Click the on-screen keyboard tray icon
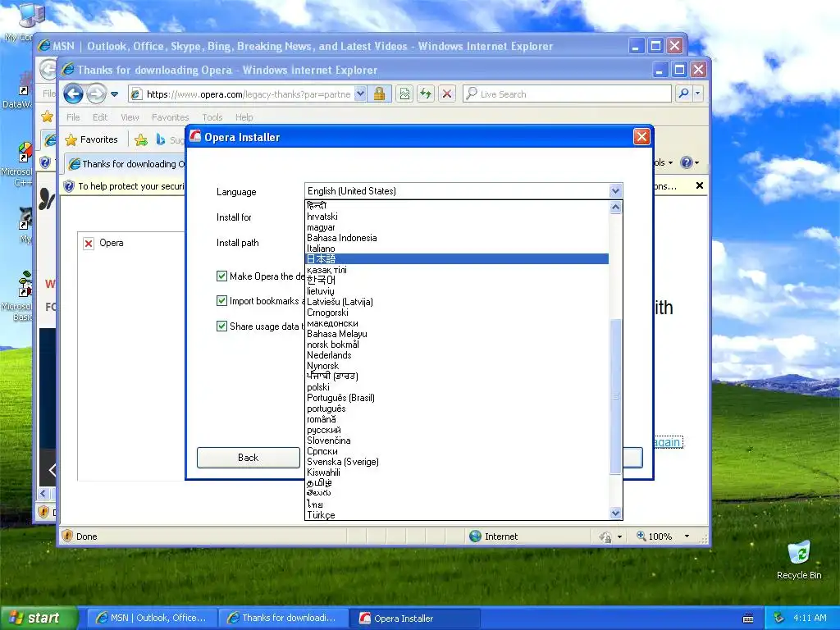This screenshot has height=630, width=840. tap(748, 619)
